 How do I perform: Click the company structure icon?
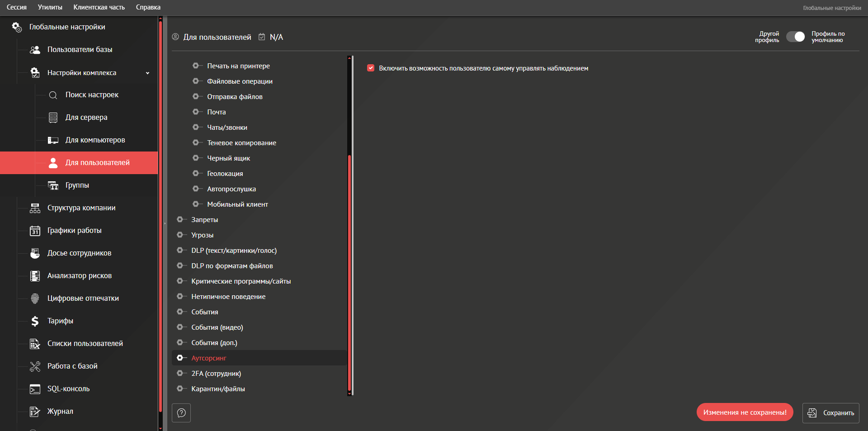click(x=35, y=208)
